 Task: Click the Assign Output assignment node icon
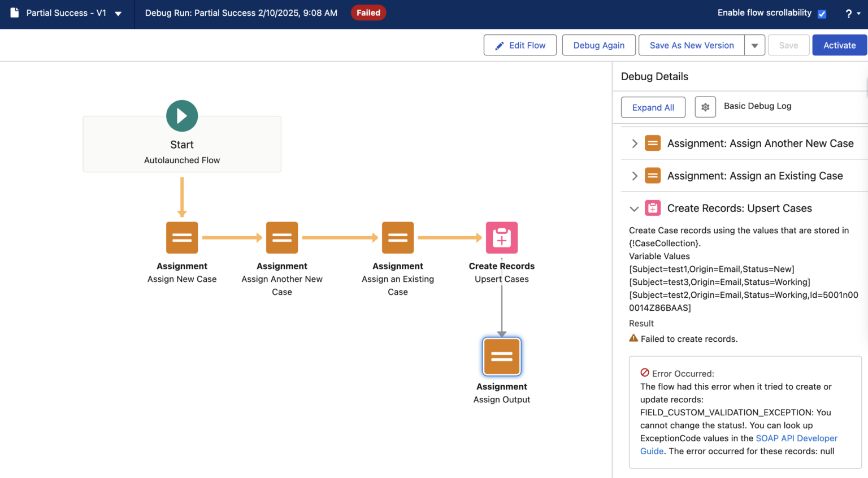click(x=502, y=356)
